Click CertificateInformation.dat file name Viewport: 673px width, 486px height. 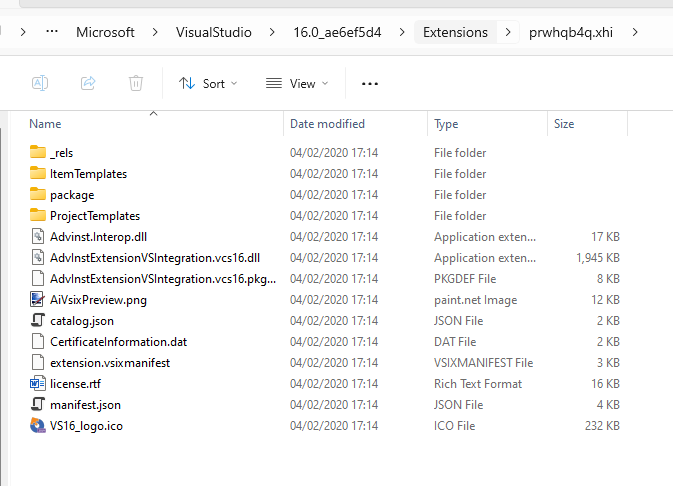[118, 342]
